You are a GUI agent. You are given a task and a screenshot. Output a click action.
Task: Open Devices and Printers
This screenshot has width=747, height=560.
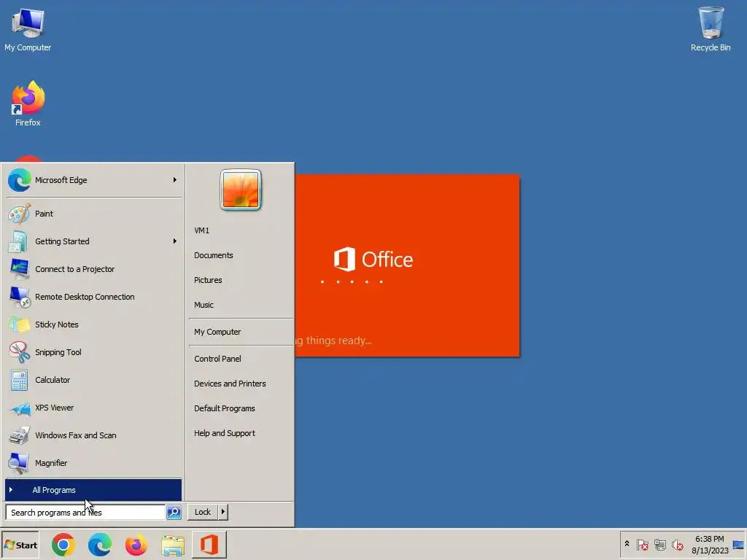241,384
